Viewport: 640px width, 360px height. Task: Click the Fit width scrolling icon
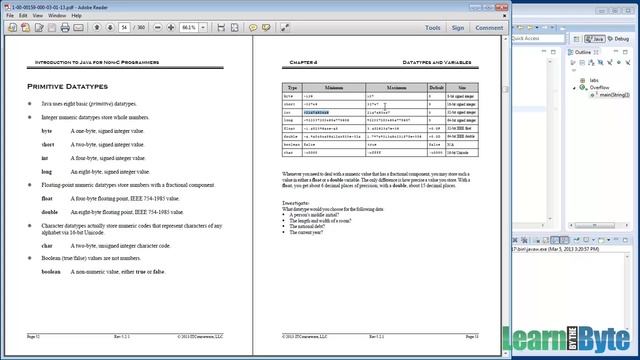pyautogui.click(x=221, y=28)
